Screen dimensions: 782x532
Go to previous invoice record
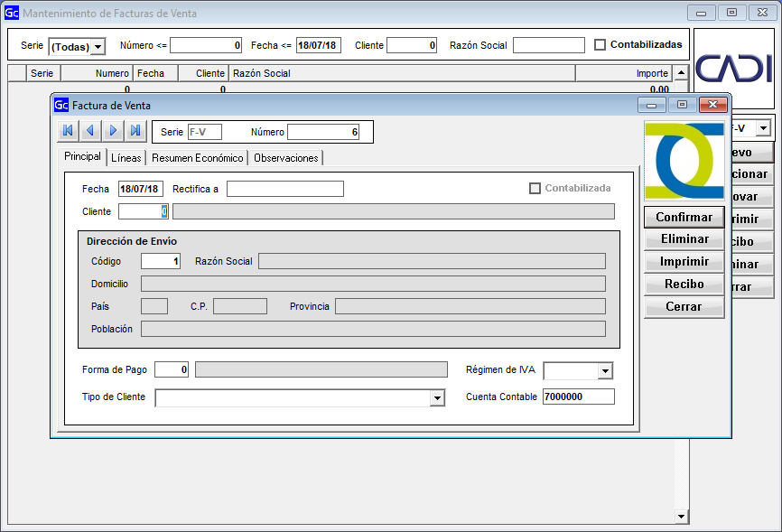tap(90, 131)
